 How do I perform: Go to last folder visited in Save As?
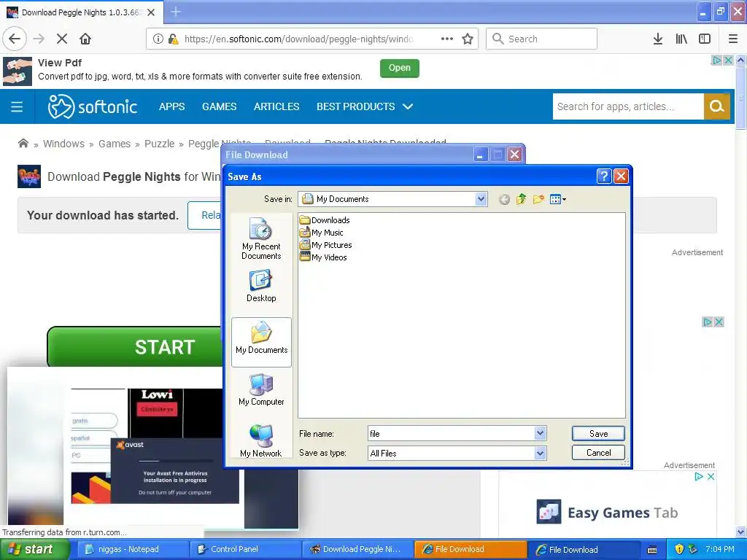(x=504, y=200)
